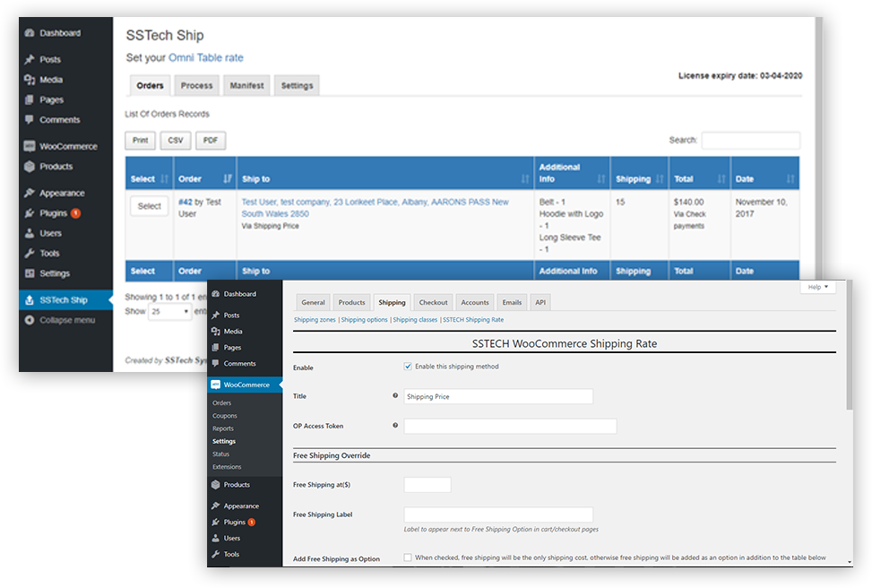
Task: Click Comments icon in Shipping Rate window
Action: [x=216, y=363]
